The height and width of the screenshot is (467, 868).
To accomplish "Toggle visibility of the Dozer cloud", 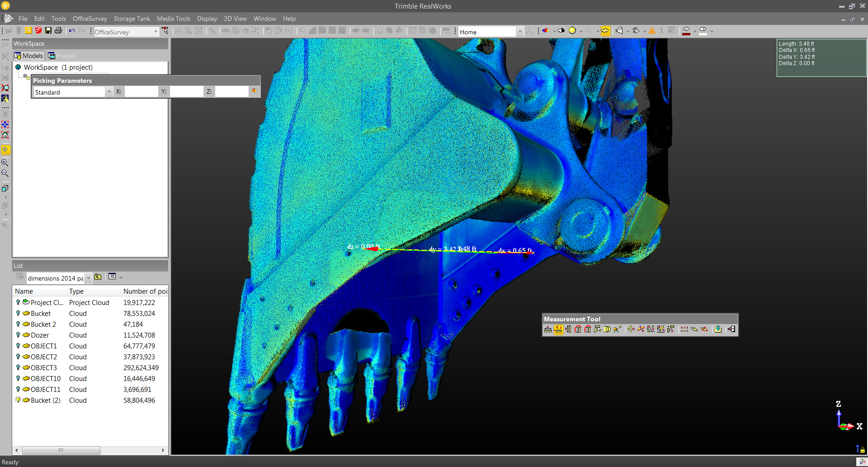I will 18,335.
